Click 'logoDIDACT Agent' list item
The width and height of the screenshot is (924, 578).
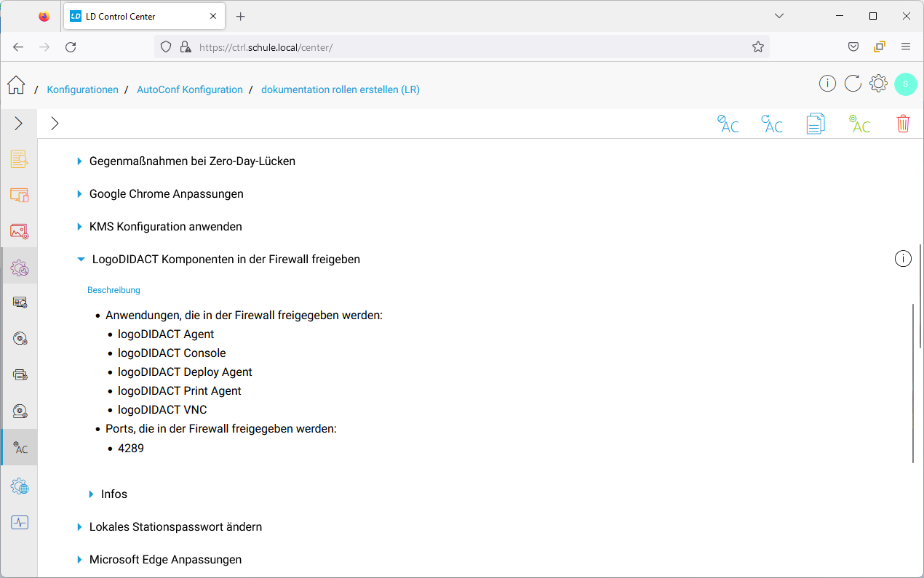pyautogui.click(x=166, y=334)
